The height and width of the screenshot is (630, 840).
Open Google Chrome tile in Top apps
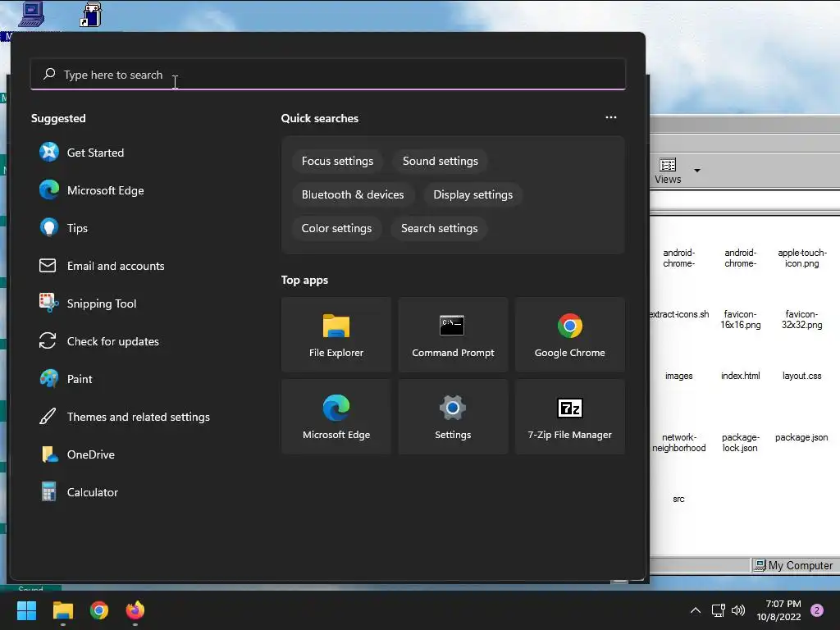click(x=569, y=335)
